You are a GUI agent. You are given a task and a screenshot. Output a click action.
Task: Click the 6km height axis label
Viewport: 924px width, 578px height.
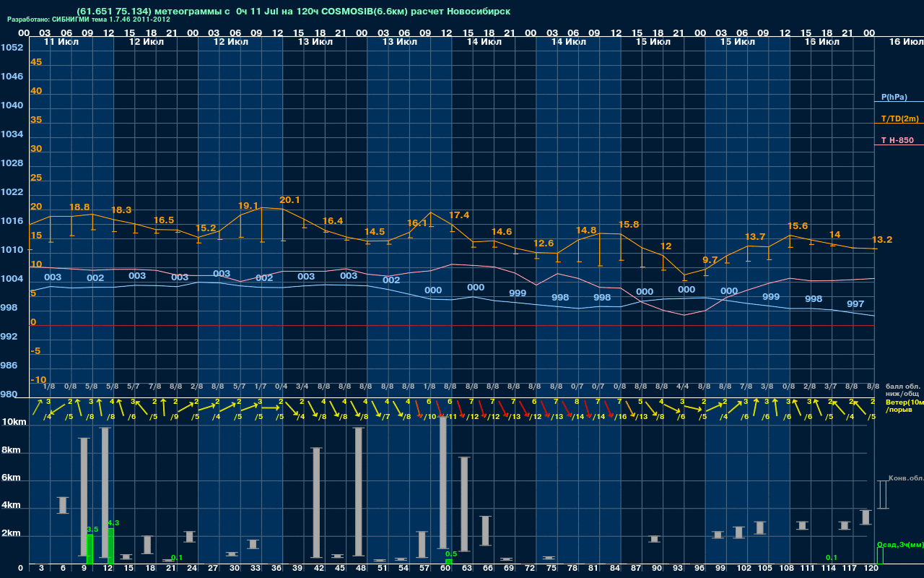pyautogui.click(x=12, y=478)
